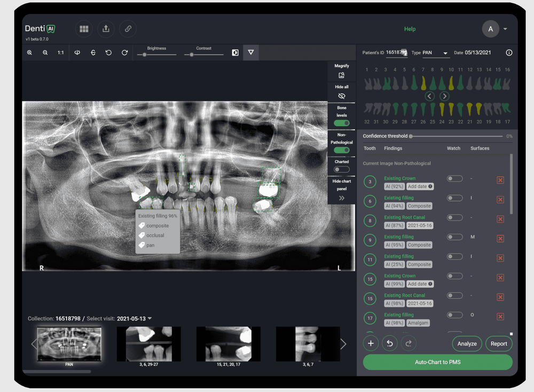Select tooth 3 circle in findings
Viewport: 534px width, 392px height.
click(370, 182)
